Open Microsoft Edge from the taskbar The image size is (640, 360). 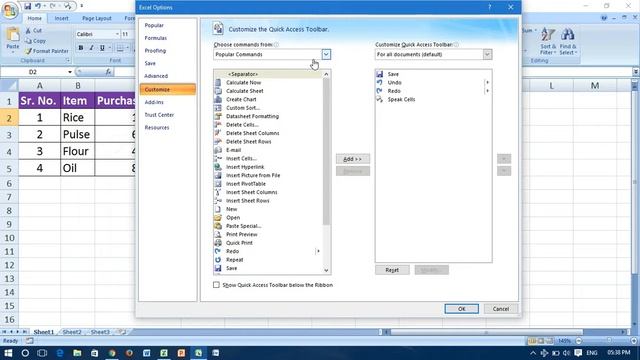[60, 353]
